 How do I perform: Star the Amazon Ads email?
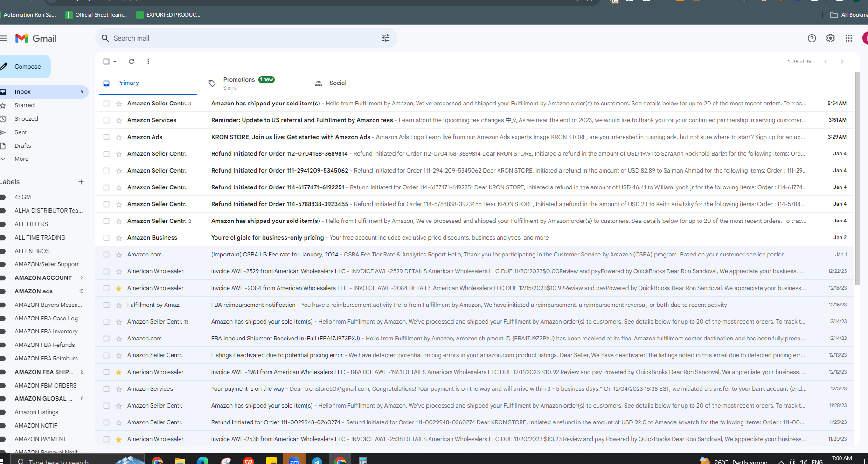(x=119, y=137)
